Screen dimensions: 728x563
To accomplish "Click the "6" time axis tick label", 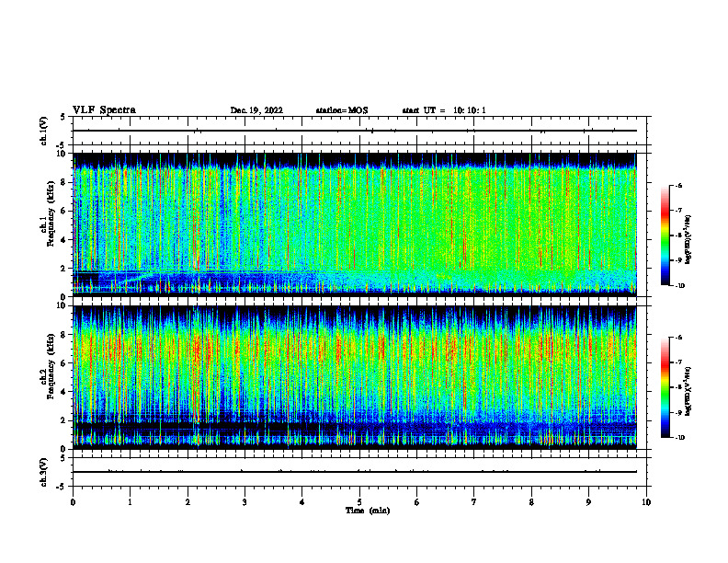I will (x=417, y=502).
